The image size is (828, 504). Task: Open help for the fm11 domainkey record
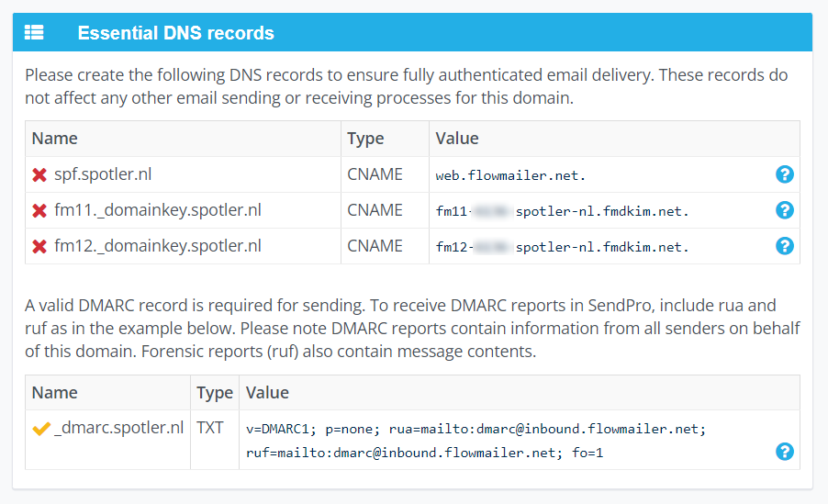pos(785,210)
